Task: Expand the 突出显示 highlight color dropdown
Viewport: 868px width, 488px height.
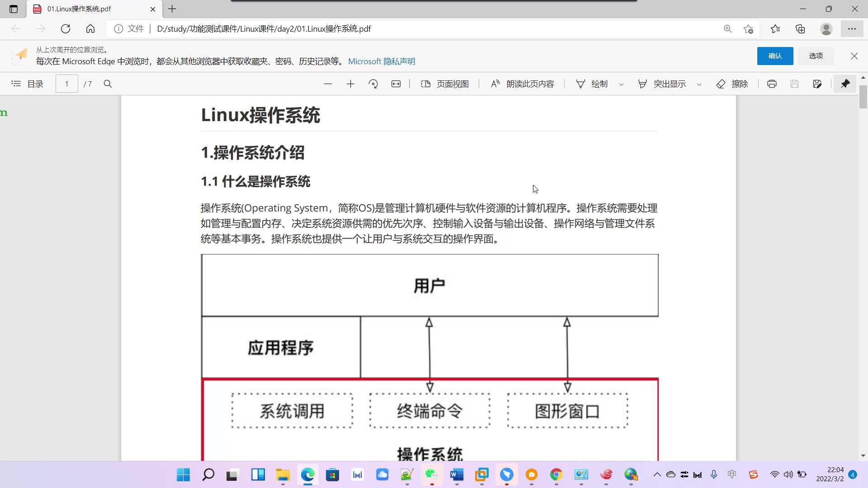Action: [699, 84]
